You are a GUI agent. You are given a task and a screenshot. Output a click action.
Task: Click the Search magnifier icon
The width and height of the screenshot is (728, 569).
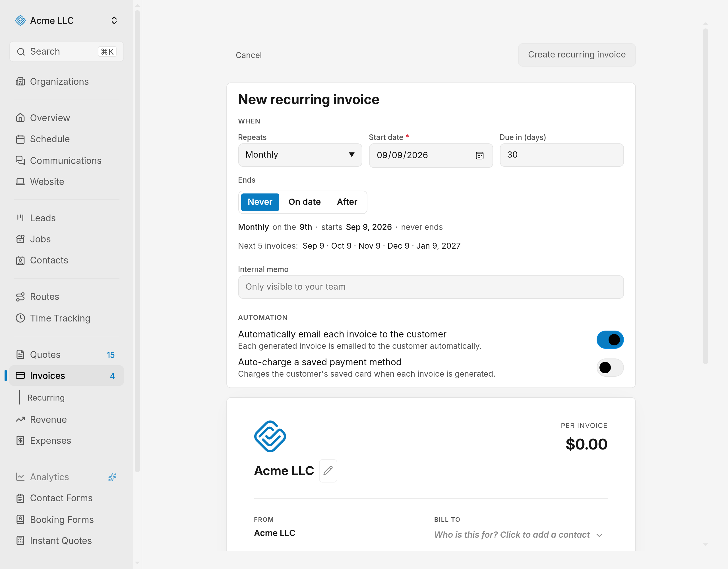(21, 52)
